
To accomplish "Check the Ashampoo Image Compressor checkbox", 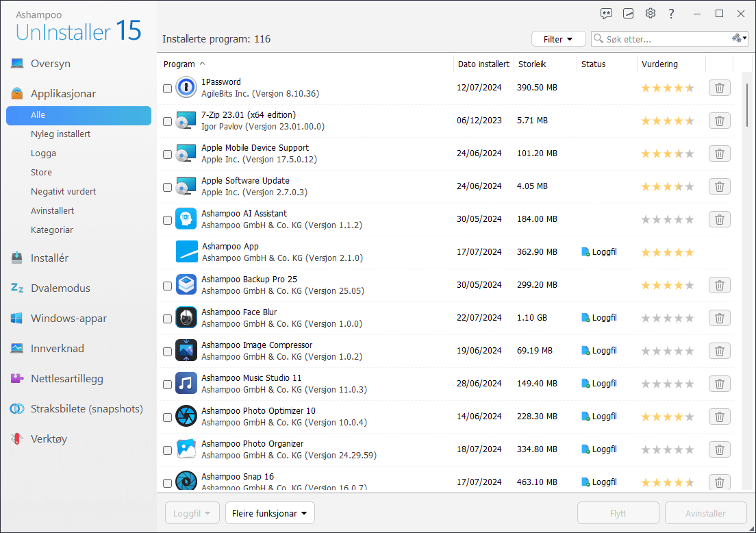I will pyautogui.click(x=167, y=351).
